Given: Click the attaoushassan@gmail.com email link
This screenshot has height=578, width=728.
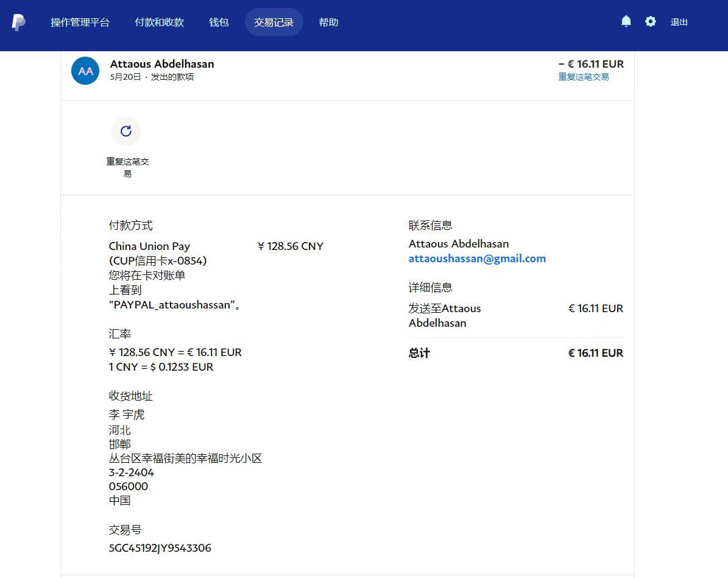Looking at the screenshot, I should [x=477, y=259].
